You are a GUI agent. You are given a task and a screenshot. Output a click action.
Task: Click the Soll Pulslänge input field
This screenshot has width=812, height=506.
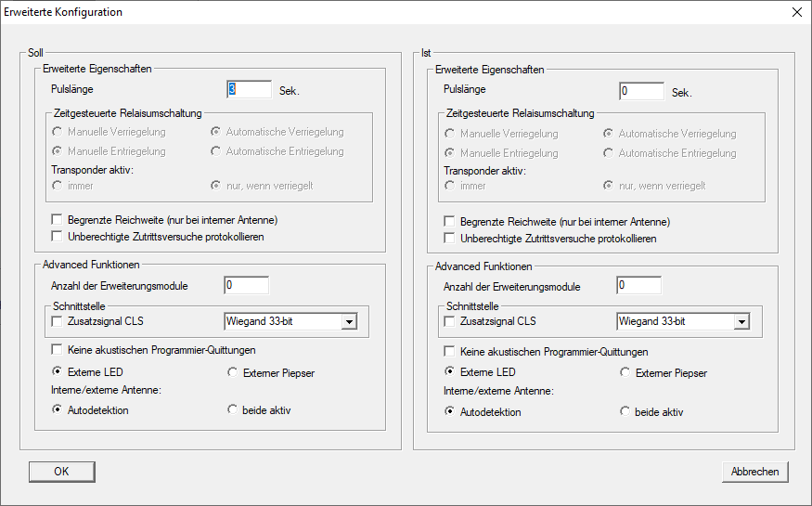(248, 90)
